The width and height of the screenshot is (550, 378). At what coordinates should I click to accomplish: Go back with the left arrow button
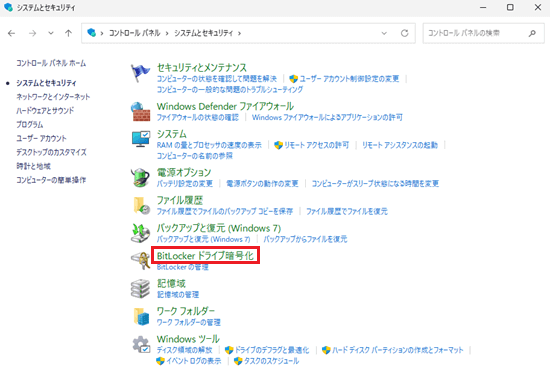pyautogui.click(x=12, y=33)
